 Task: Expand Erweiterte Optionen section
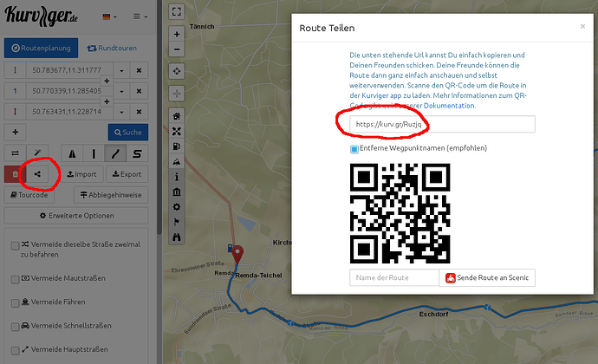click(x=76, y=216)
